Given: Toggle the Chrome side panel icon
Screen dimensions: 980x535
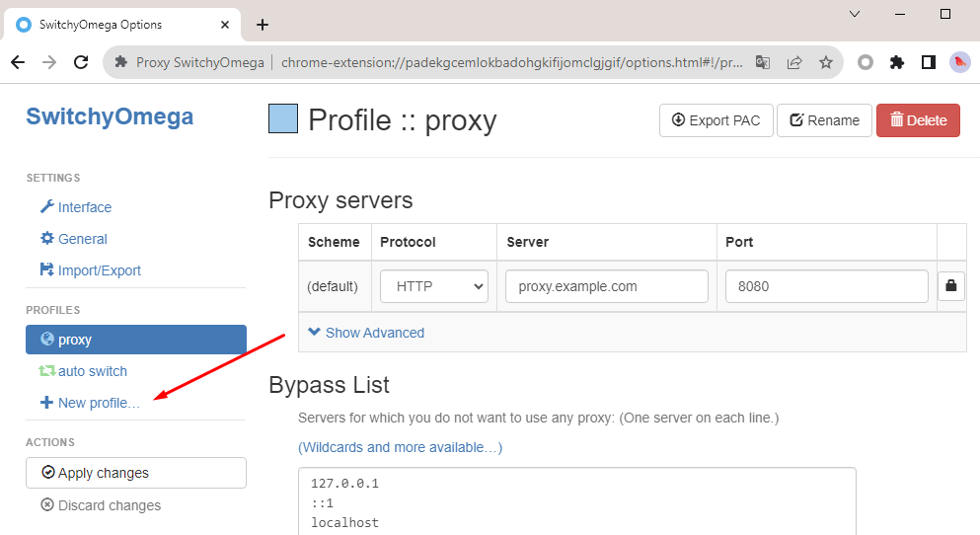Looking at the screenshot, I should (x=929, y=62).
